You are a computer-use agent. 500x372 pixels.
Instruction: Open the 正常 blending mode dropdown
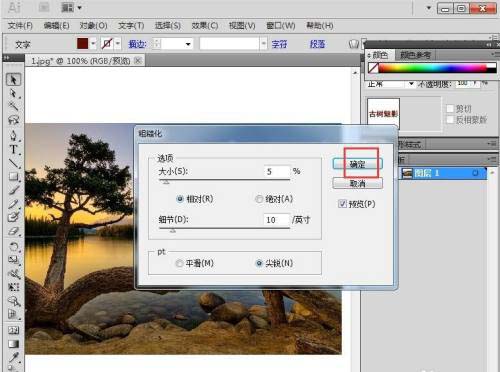[x=411, y=83]
